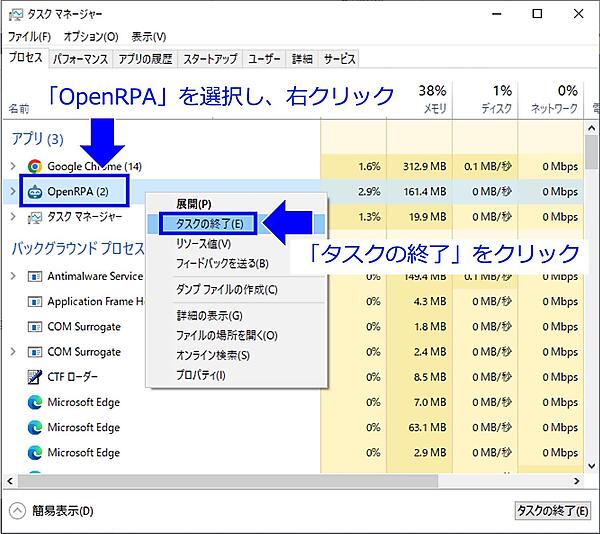This screenshot has height=534, width=600.
Task: Choose 詳細の表示(G) menu entry
Action: coord(236,316)
